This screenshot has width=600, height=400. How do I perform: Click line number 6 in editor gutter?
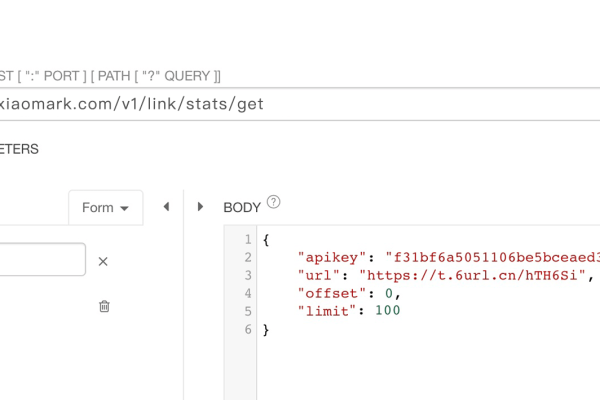[247, 329]
